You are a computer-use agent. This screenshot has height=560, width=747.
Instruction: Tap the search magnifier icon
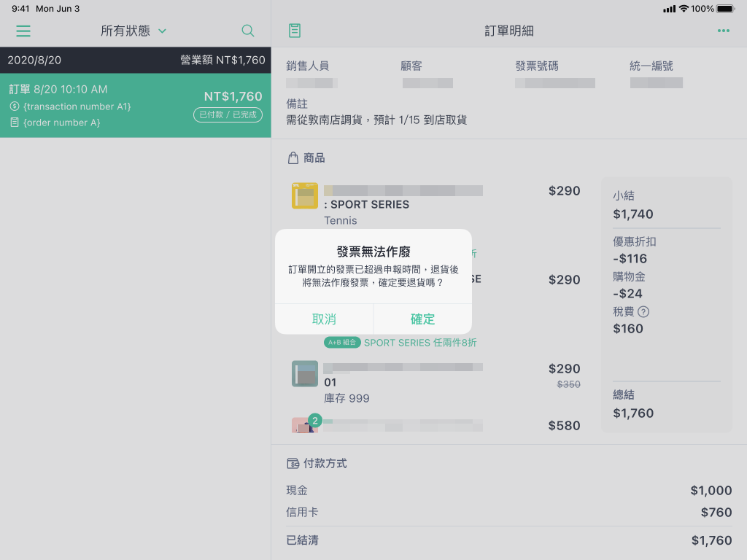[248, 31]
